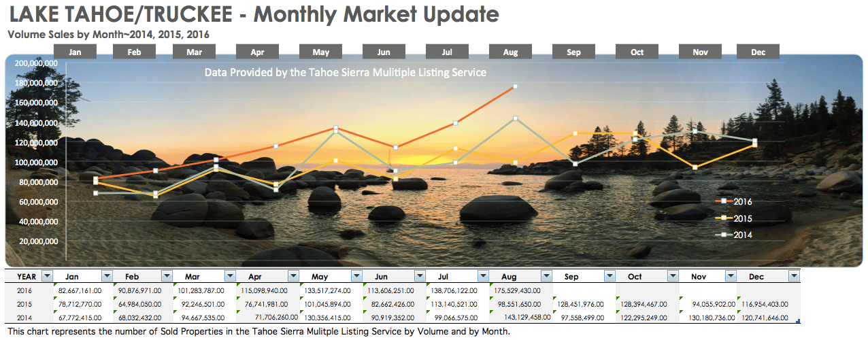
Task: Click the 2015 legend entry
Action: tap(733, 218)
